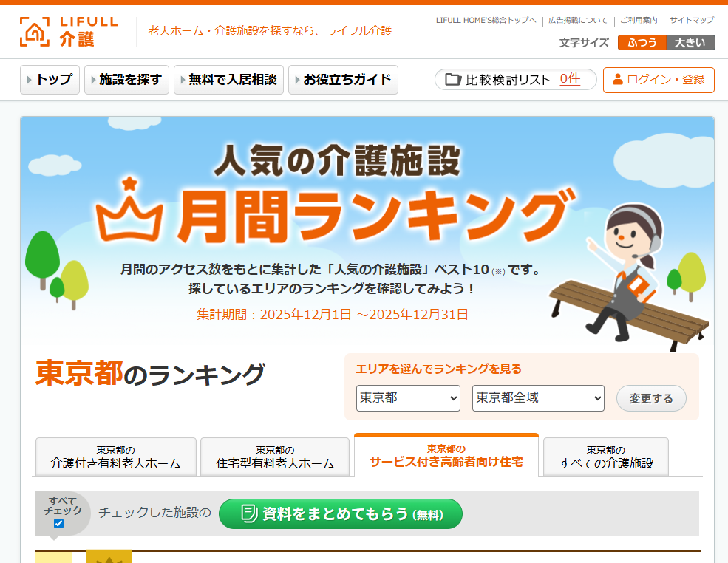Click the 0件 comparison list count

click(x=570, y=79)
